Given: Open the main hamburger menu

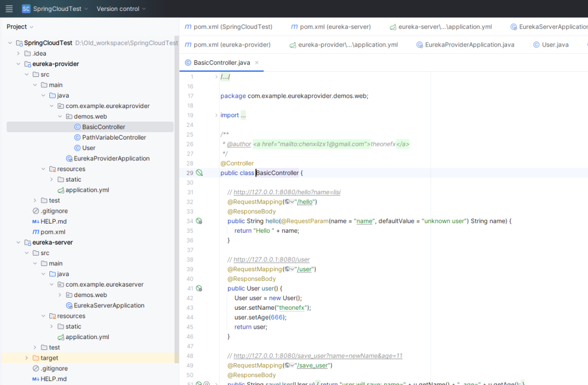Looking at the screenshot, I should point(9,9).
